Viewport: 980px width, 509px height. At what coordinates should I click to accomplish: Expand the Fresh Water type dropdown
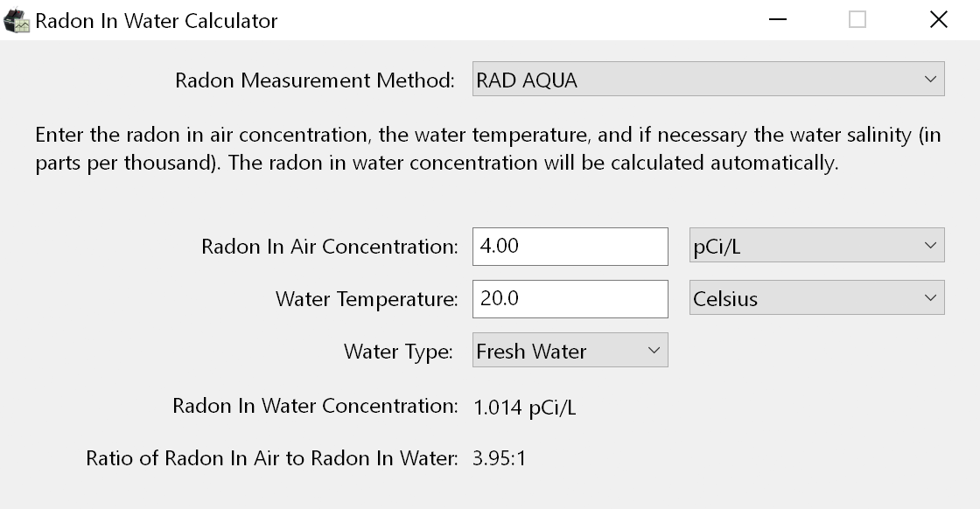tap(570, 351)
